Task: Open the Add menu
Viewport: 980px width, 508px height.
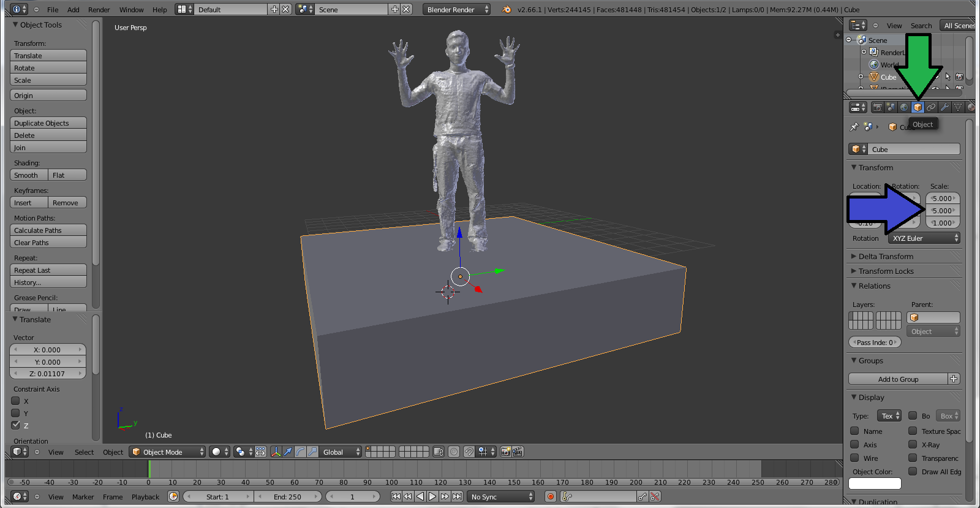Action: [x=73, y=9]
